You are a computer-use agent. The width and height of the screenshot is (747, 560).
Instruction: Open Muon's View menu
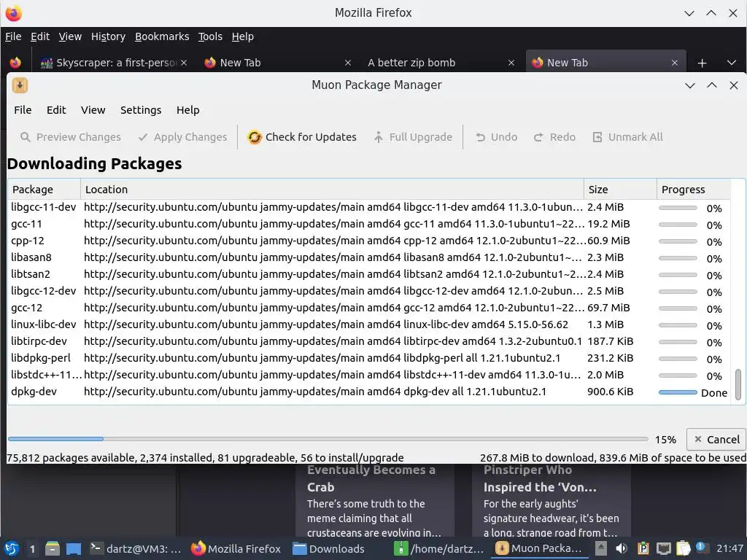coord(93,110)
